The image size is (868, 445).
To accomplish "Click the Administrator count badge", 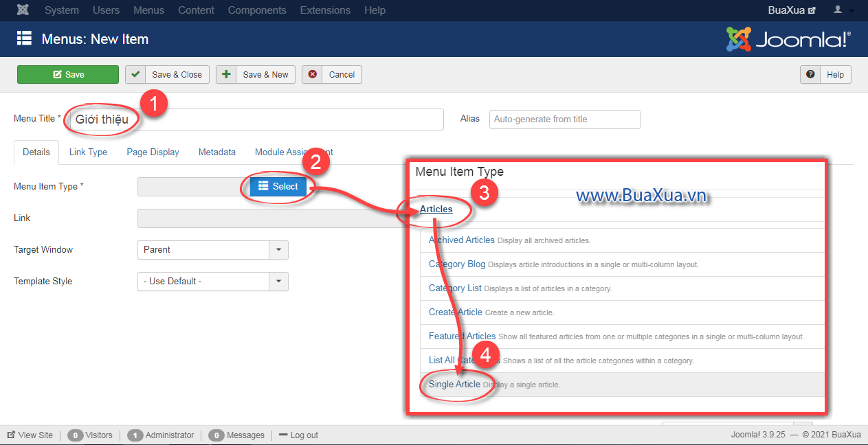I will [x=135, y=435].
